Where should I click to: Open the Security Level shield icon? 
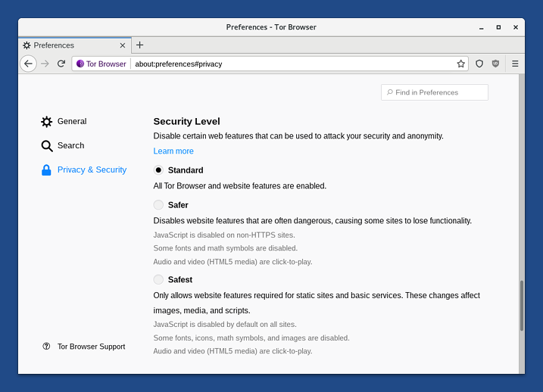click(479, 64)
